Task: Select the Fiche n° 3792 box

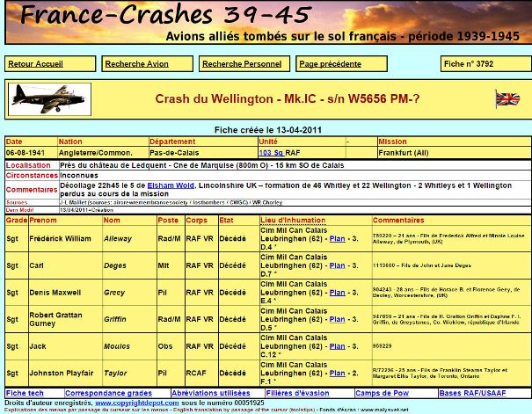Action: click(486, 64)
